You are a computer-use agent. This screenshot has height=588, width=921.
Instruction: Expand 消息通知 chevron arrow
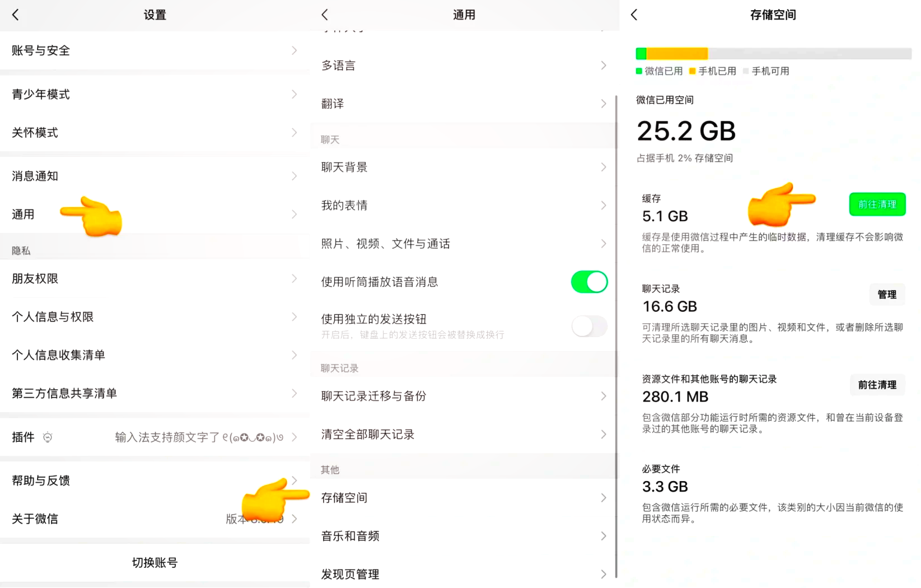pos(294,176)
